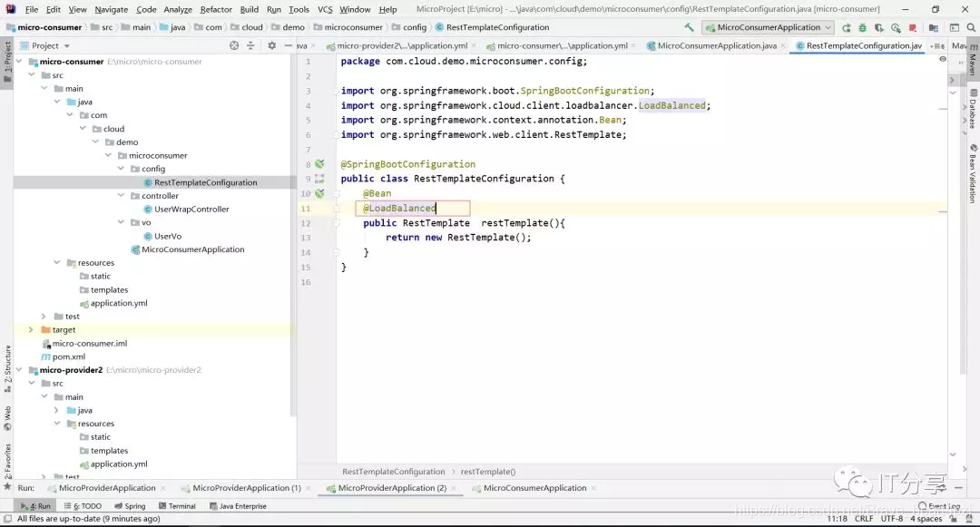Close the MicroProviderApplication (2) run tab
The height and width of the screenshot is (527, 980).
455,488
